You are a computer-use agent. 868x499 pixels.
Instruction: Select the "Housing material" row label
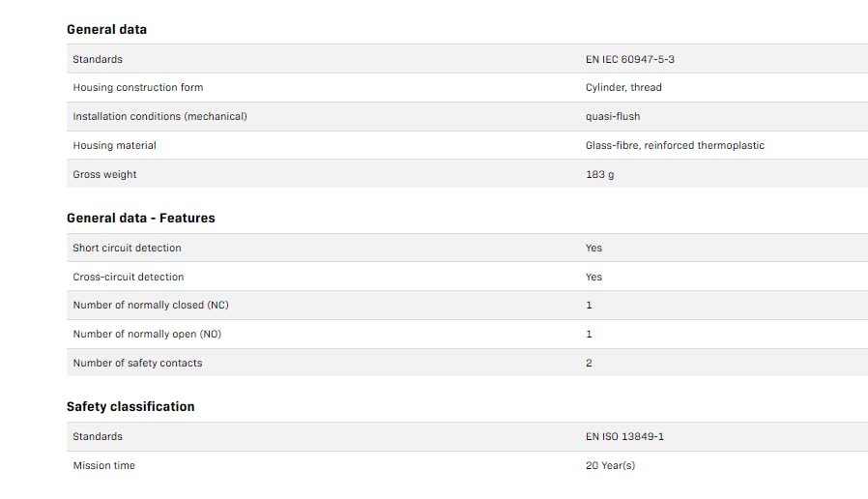tap(114, 145)
